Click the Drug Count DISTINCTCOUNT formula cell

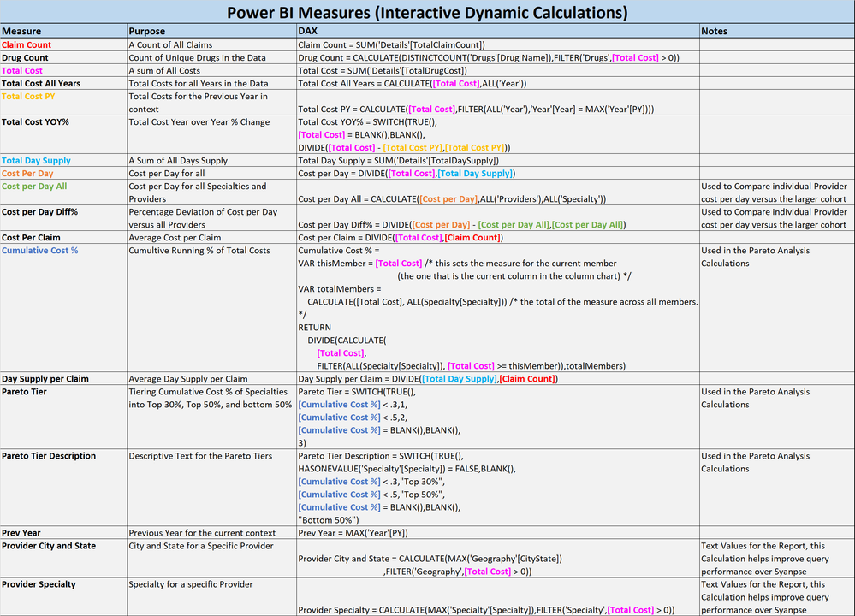click(498, 58)
